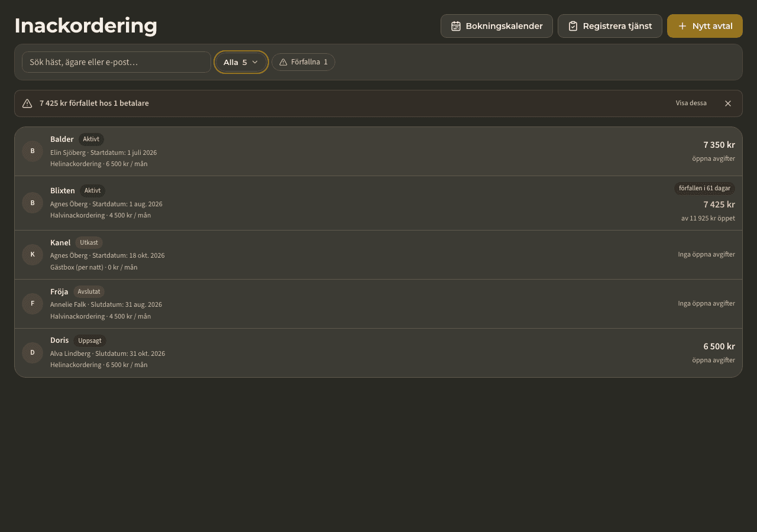Click the 6 500 kr amount for Doris
The width and height of the screenshot is (757, 532).
(x=719, y=346)
